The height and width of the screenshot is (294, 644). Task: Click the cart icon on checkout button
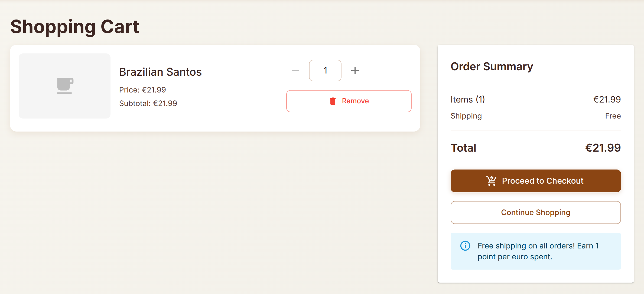pos(491,181)
